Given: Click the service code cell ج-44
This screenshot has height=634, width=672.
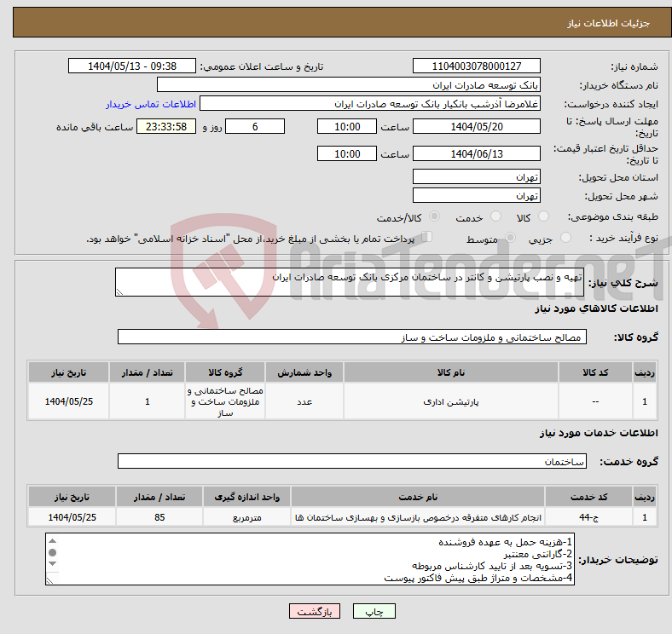Looking at the screenshot, I should (589, 517).
